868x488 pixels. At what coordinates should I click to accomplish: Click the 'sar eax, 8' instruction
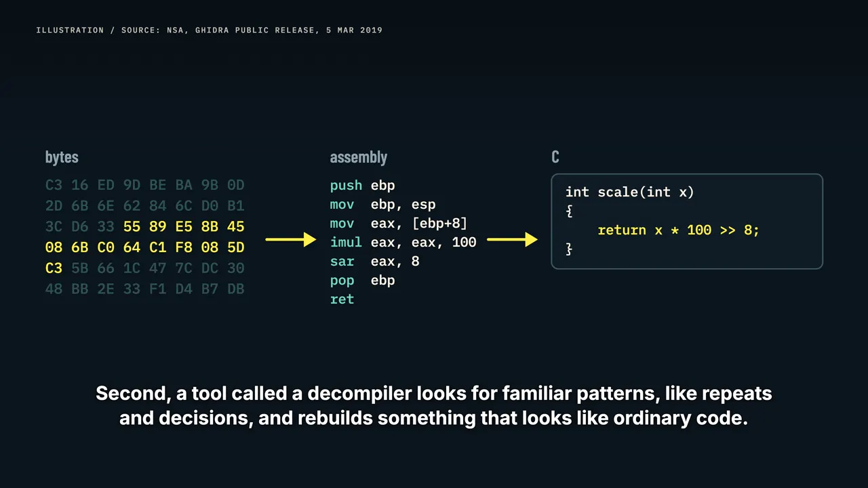374,261
